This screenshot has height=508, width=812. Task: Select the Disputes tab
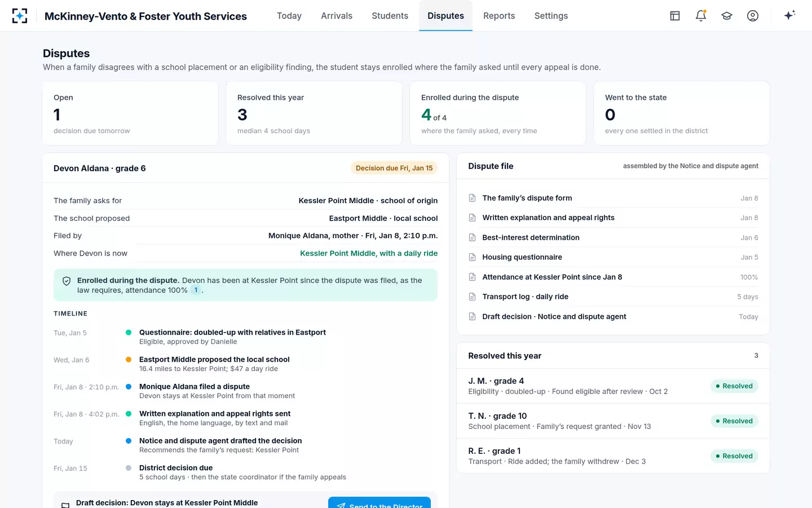click(x=445, y=16)
